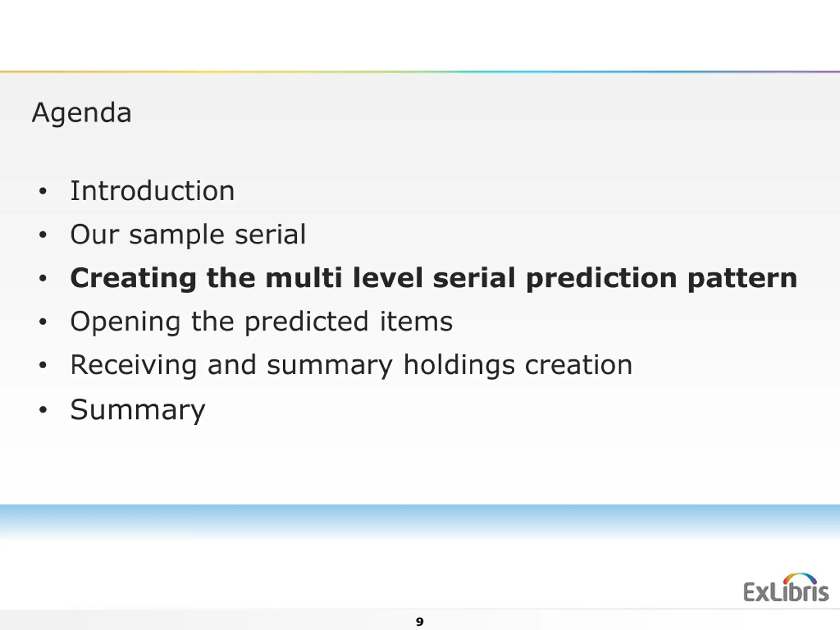Click the bullet dot beside Introduction
The width and height of the screenshot is (840, 630).
(43, 191)
